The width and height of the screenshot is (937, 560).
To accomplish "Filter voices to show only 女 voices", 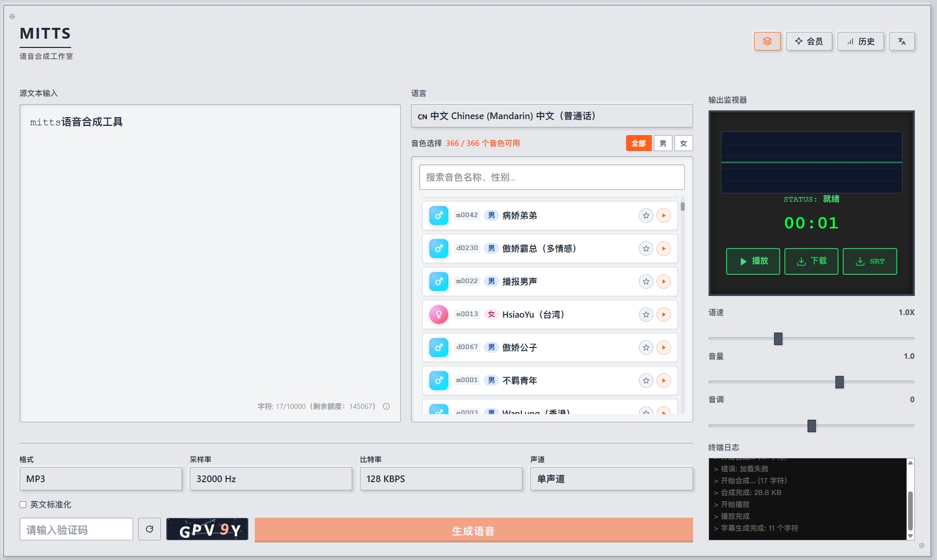I will click(683, 143).
